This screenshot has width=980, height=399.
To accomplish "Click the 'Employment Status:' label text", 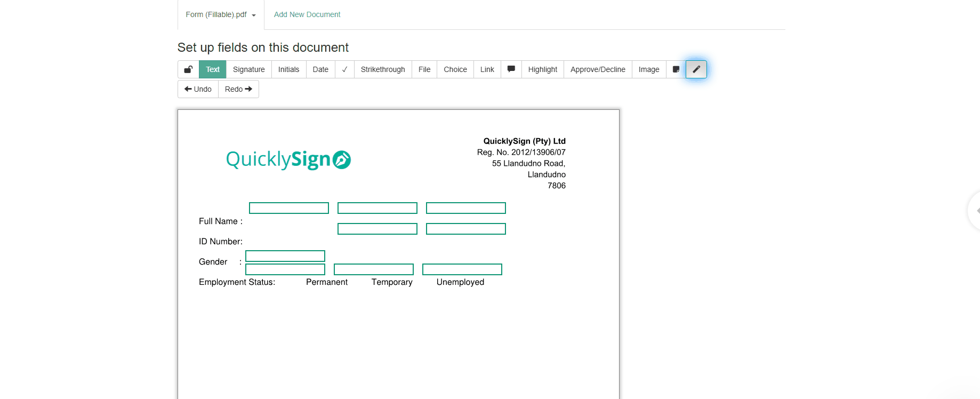I will pyautogui.click(x=237, y=282).
